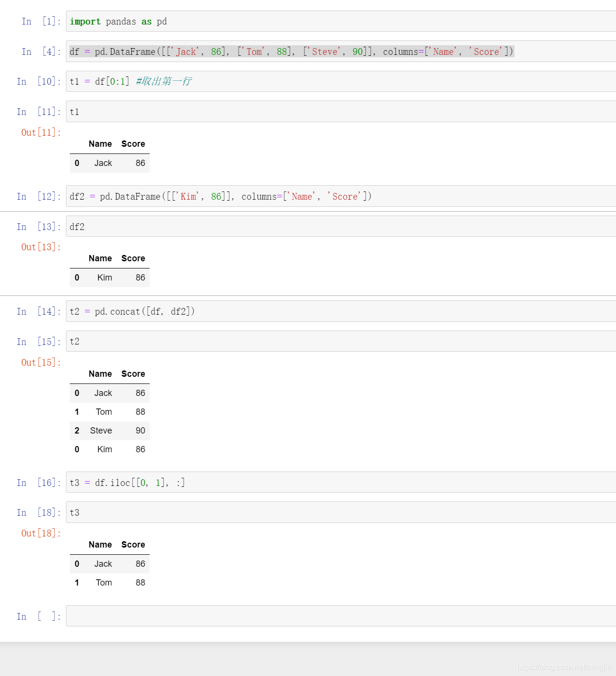616x676 pixels.
Task: Click Kim cell in Out[15] table
Action: pyautogui.click(x=104, y=449)
